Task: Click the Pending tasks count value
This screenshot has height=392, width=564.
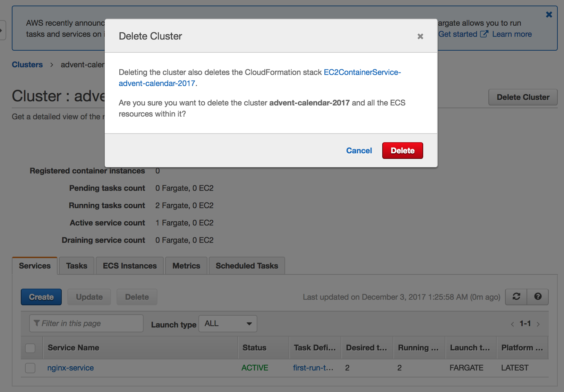Action: [185, 188]
